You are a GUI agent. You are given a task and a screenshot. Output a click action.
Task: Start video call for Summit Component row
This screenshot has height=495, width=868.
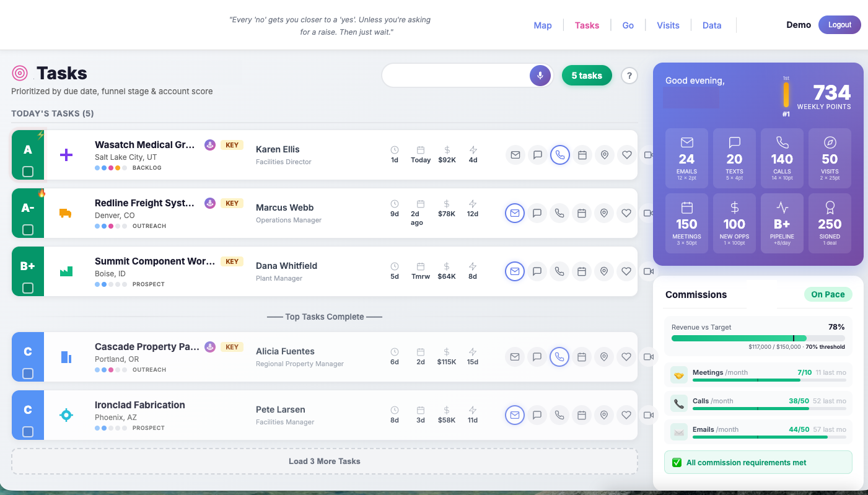click(x=649, y=271)
